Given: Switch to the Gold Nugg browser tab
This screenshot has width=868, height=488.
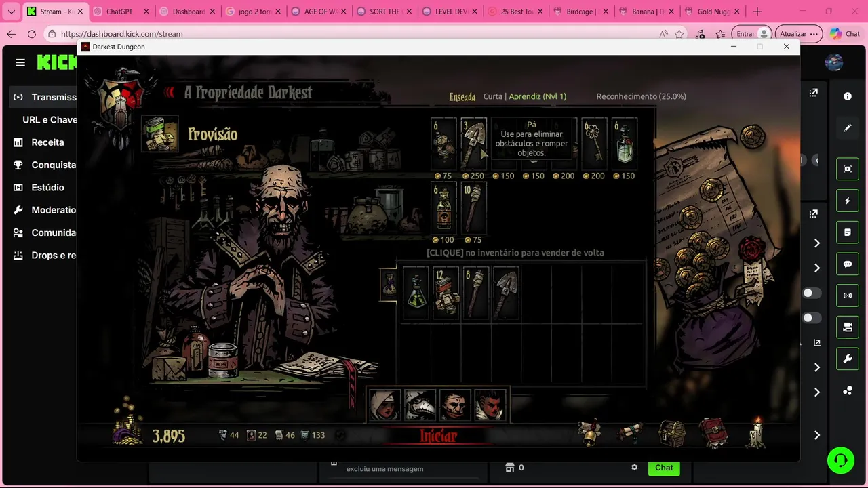Looking at the screenshot, I should coord(712,12).
